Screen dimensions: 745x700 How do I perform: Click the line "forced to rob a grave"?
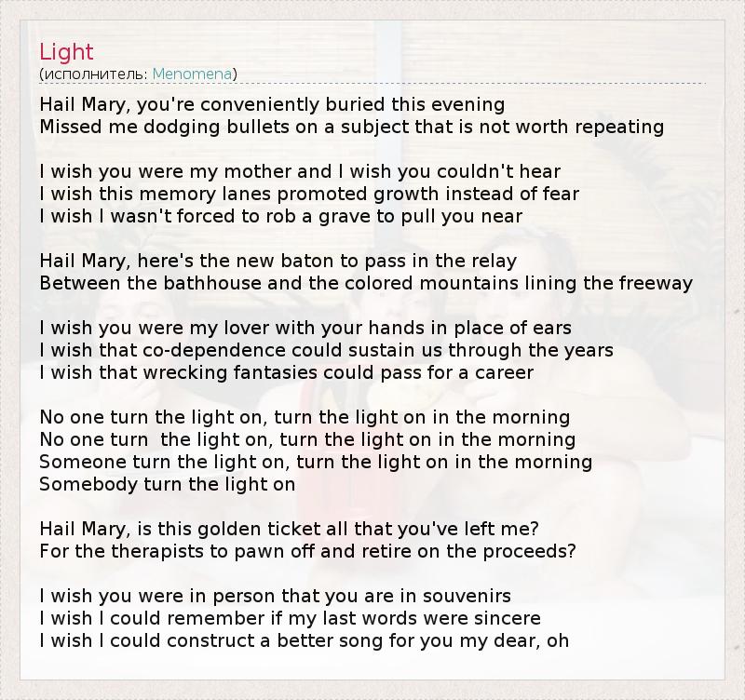coord(280,216)
